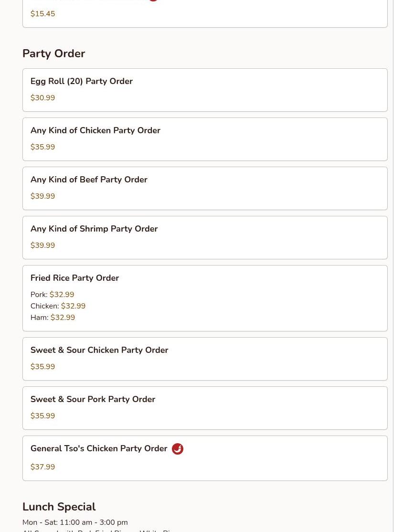Viewport: 403px width, 532px height.
Task: Click the spicy chili icon beside General Tso's Chicken
Action: 178,449
